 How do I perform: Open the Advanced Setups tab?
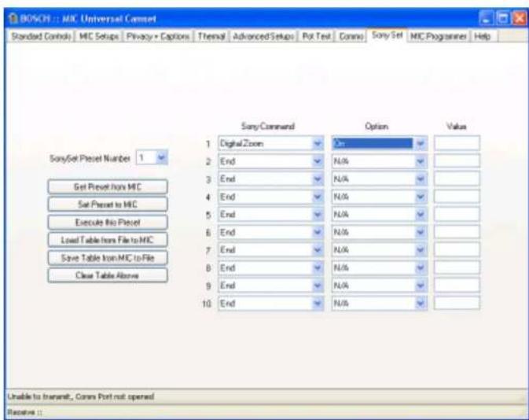click(263, 36)
